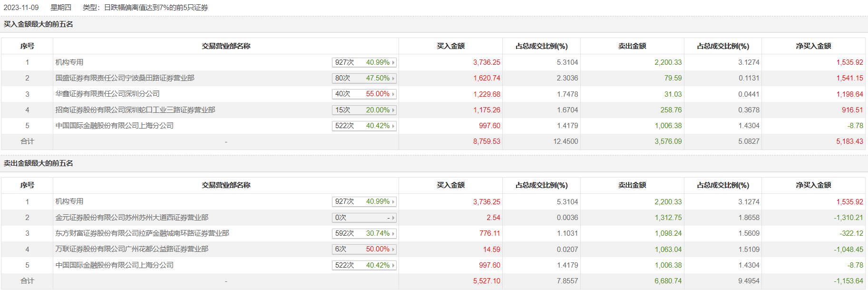The image size is (868, 290).
Task: Click the arrow icon beside 40次 55.00%
Action: coord(393,94)
